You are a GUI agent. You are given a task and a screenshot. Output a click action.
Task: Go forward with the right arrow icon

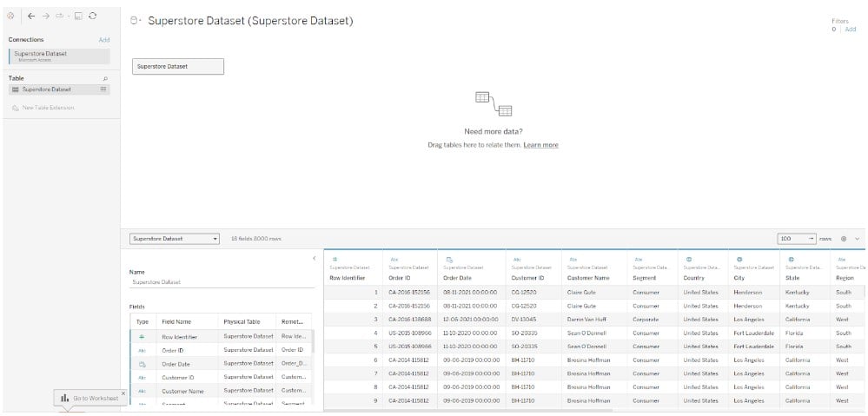(46, 17)
